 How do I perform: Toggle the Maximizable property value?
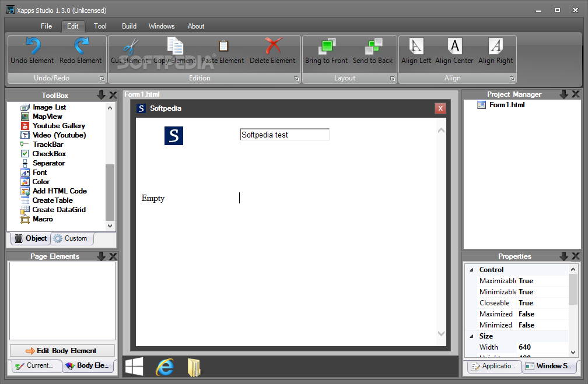click(543, 281)
